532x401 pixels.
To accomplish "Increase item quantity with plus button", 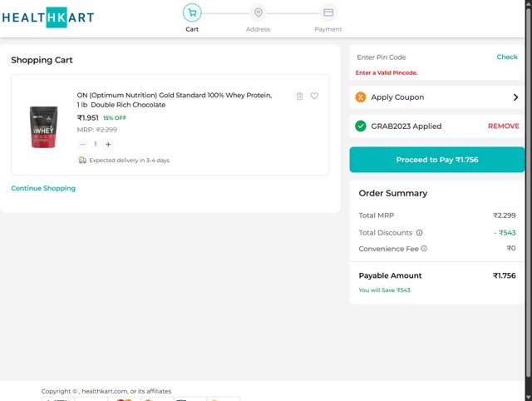I will point(108,144).
